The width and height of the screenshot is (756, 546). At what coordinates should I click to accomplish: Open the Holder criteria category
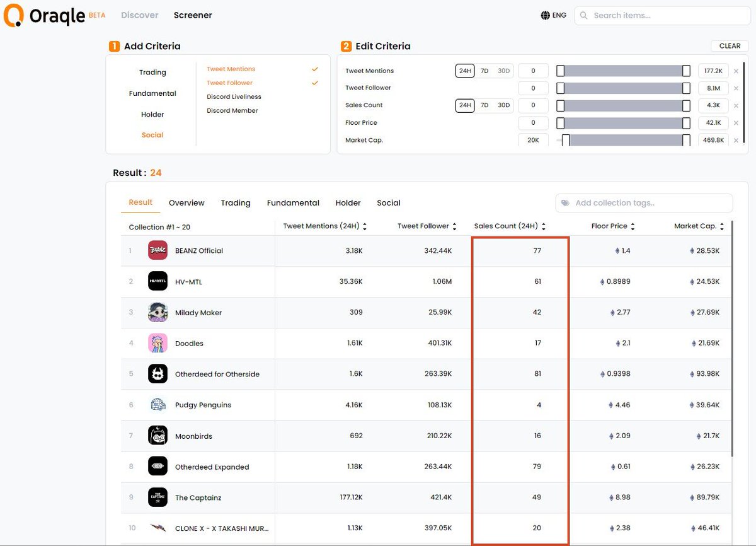pyautogui.click(x=152, y=115)
